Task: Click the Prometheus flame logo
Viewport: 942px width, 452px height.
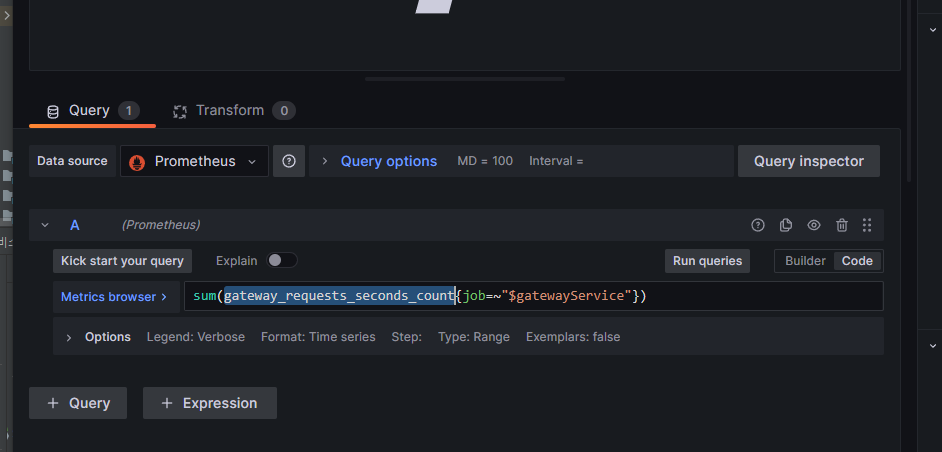Action: [x=137, y=162]
